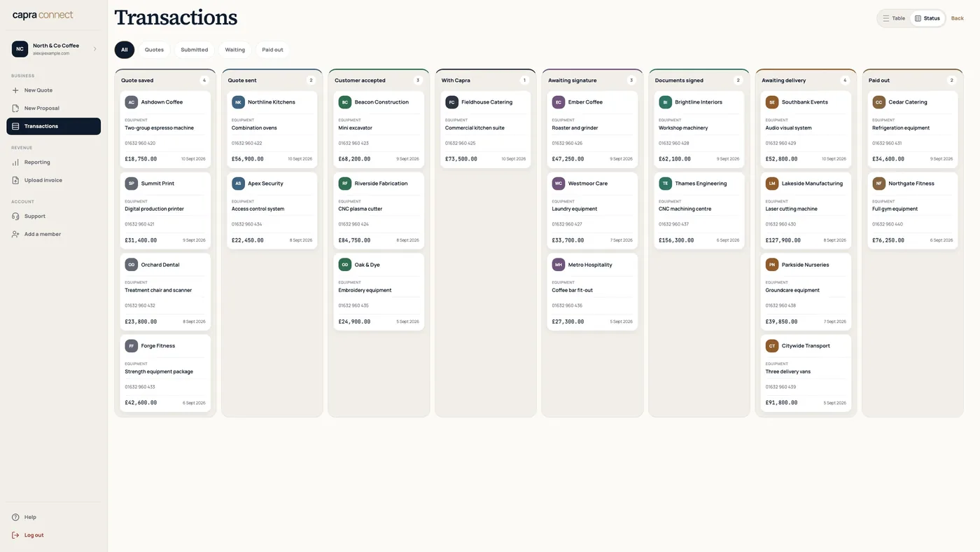The image size is (980, 552).
Task: Click the Oak & Dye card name
Action: pos(367,265)
